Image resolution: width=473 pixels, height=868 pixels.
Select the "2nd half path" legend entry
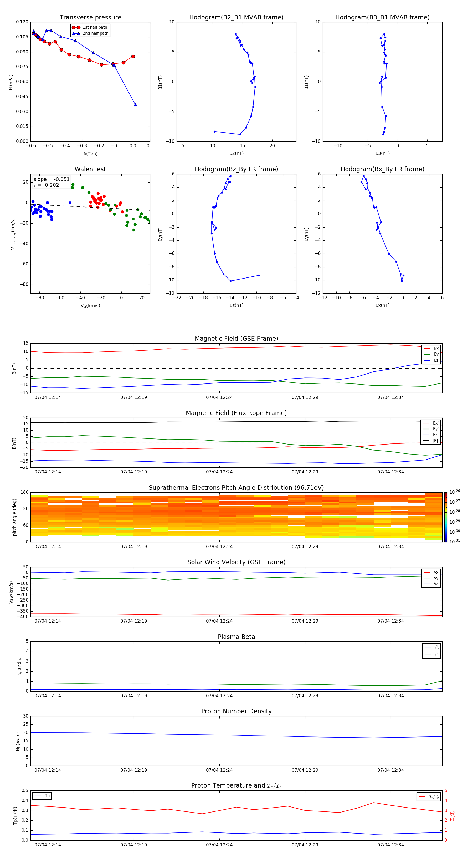90,33
